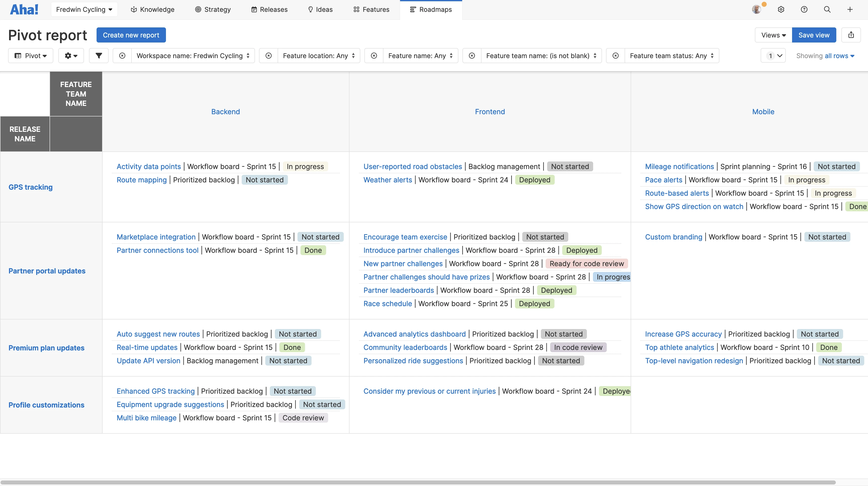Expand the Pivot report type dropdown
Image resolution: width=868 pixels, height=486 pixels.
pyautogui.click(x=31, y=56)
